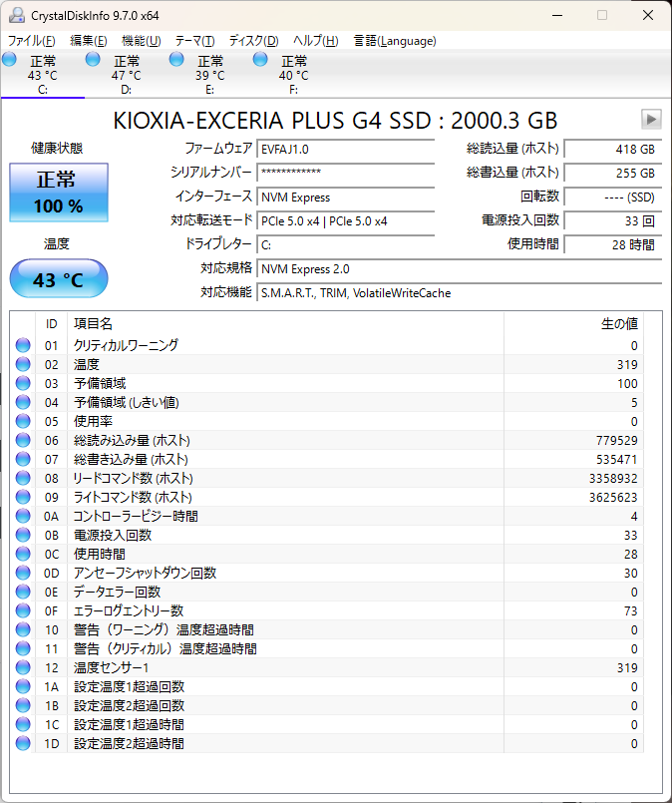Open the 編集(E) menu
Image resolution: width=672 pixels, height=803 pixels.
[89, 41]
